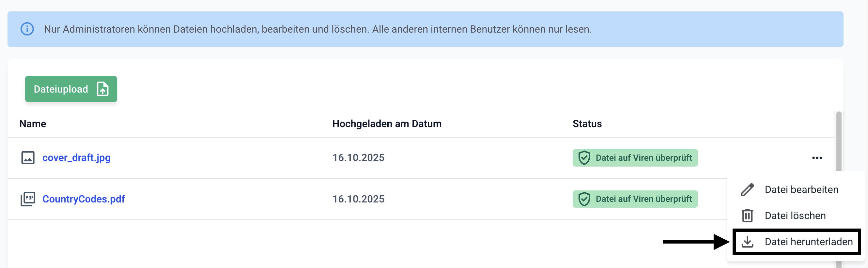
Task: Choose "Datei löschen" in the context menu
Action: (x=795, y=216)
